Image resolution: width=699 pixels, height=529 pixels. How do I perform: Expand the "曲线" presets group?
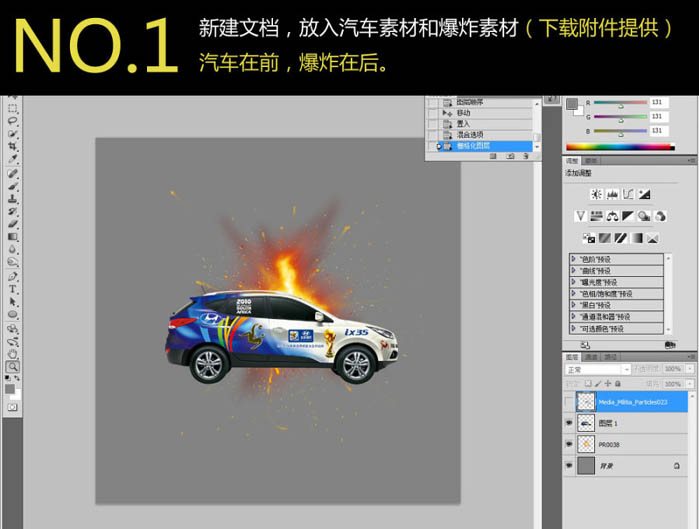coord(574,270)
